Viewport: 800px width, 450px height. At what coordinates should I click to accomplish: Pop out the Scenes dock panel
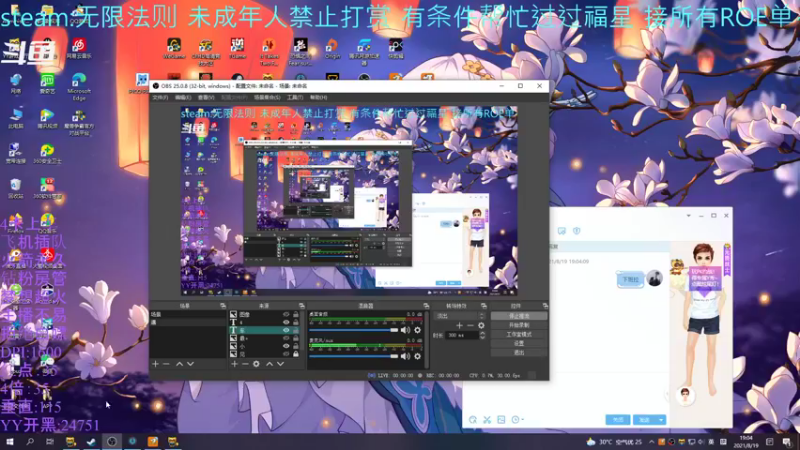point(222,306)
